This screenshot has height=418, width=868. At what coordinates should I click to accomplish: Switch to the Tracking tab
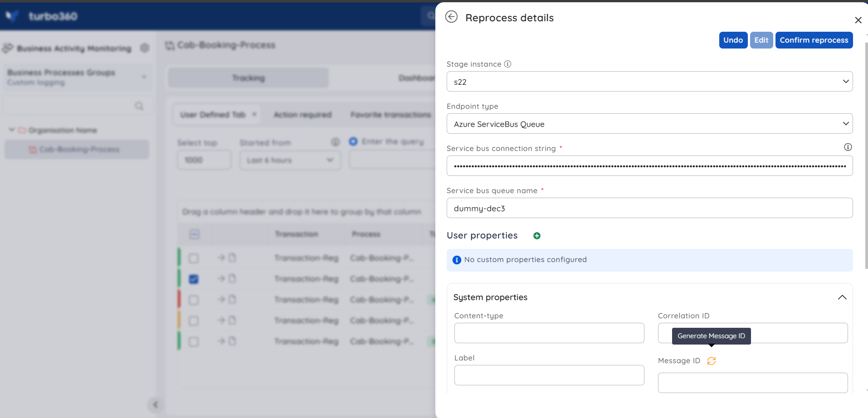tap(248, 78)
